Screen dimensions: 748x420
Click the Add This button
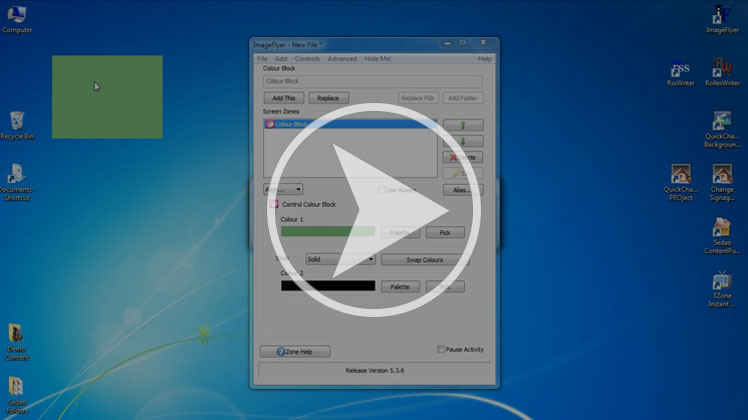(x=284, y=98)
